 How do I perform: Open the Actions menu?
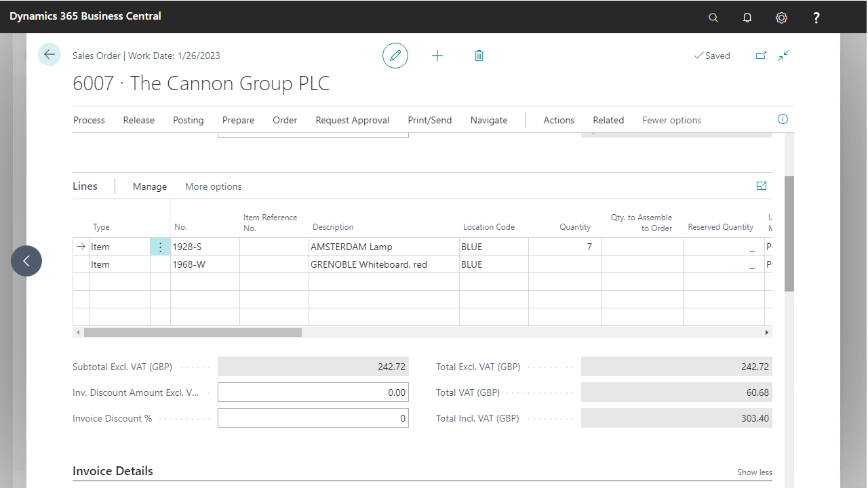click(559, 120)
